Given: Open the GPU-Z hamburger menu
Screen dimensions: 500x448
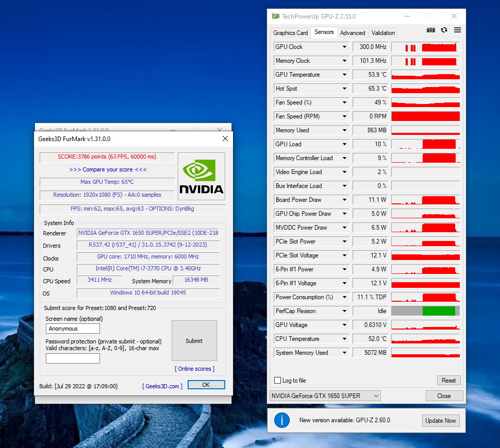Looking at the screenshot, I should (x=457, y=30).
